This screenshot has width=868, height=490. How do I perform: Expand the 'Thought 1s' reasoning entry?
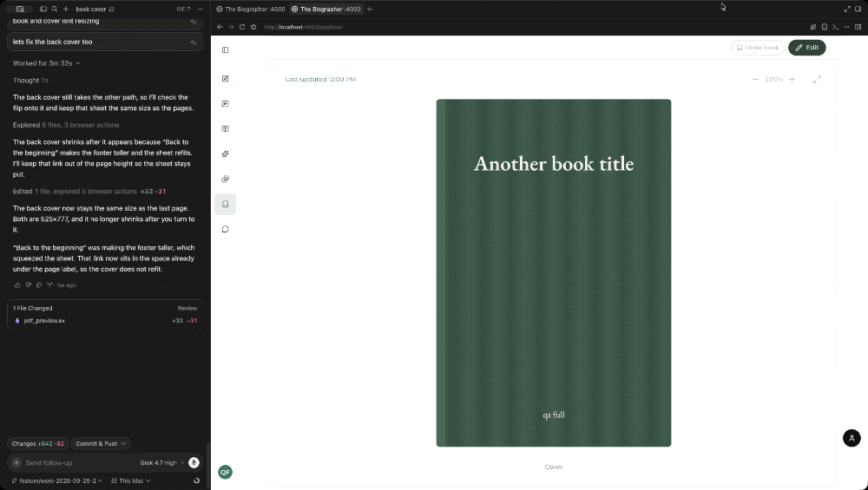pos(30,80)
